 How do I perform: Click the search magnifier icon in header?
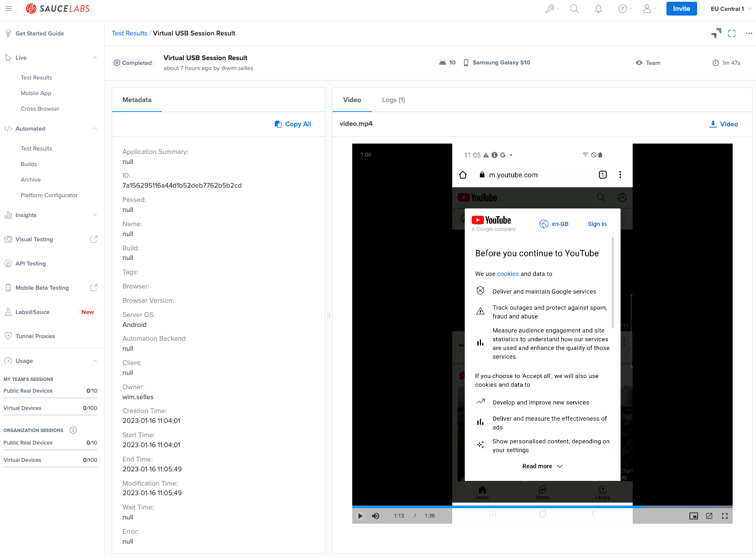tap(574, 9)
